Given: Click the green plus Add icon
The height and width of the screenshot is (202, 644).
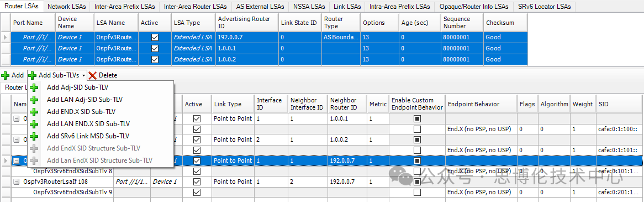Looking at the screenshot, I should (5, 75).
